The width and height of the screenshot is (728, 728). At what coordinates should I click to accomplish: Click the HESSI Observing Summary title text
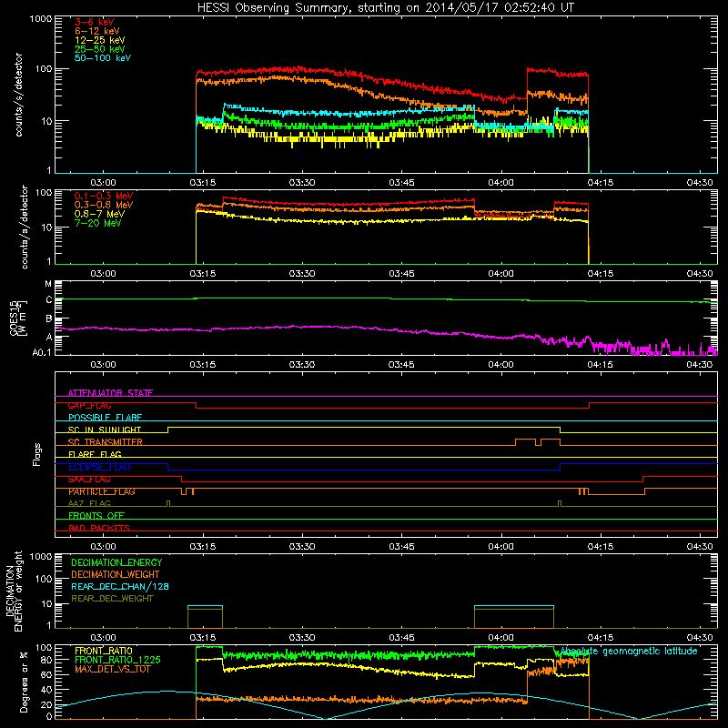pos(386,7)
